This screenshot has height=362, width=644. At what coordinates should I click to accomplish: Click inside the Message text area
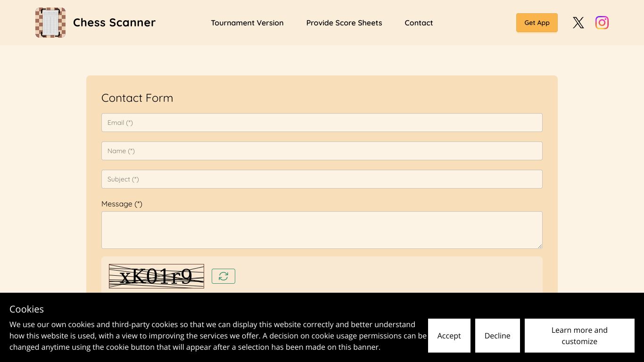[x=322, y=230]
